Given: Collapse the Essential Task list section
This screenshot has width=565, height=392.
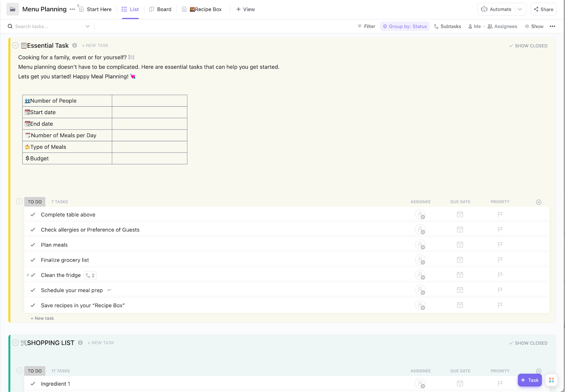Looking at the screenshot, I should tap(16, 45).
